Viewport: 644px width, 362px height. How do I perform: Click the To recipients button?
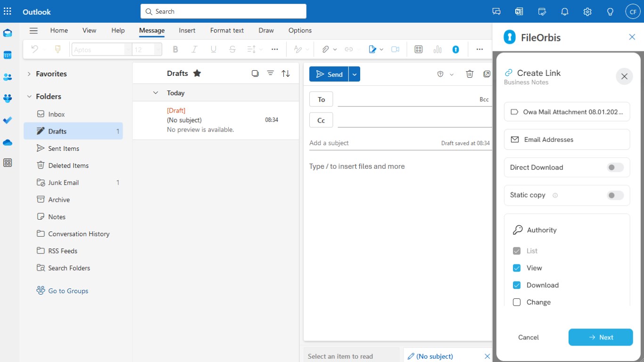pos(321,99)
